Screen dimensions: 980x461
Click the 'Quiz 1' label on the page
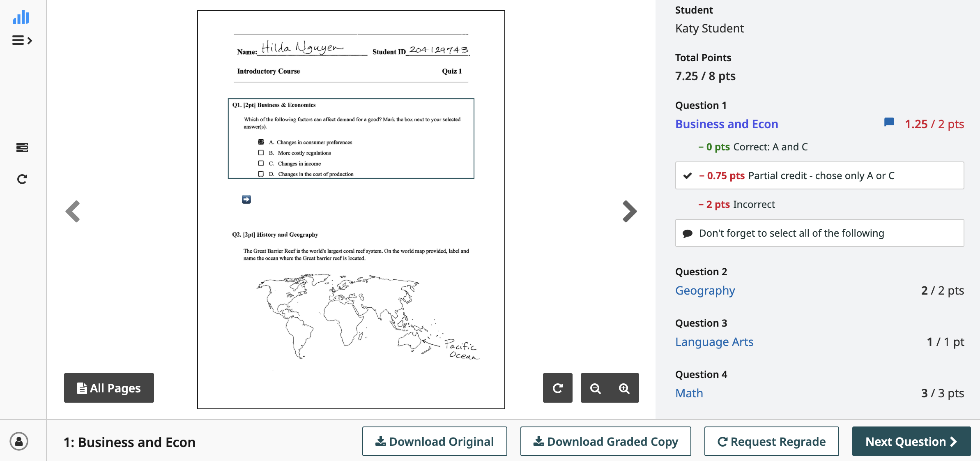[452, 71]
